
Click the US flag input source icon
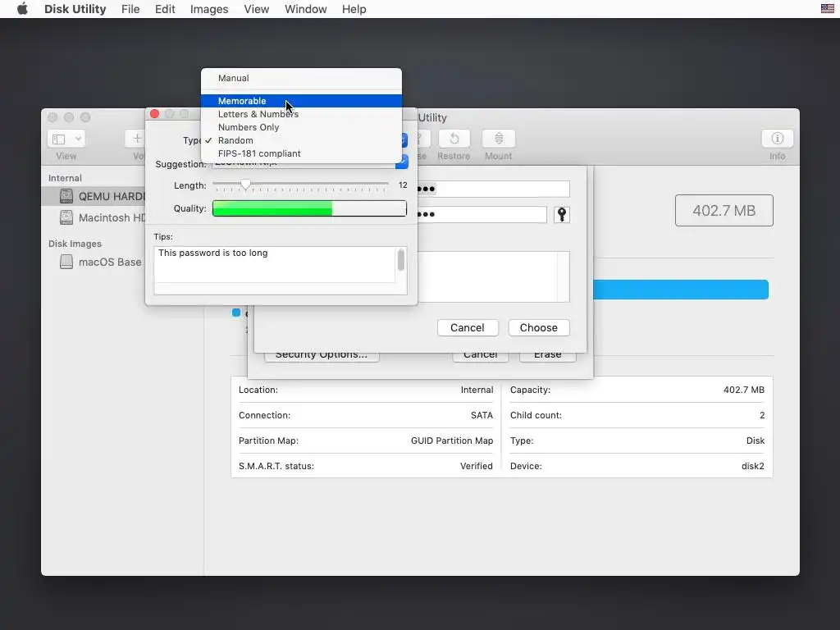tap(827, 8)
